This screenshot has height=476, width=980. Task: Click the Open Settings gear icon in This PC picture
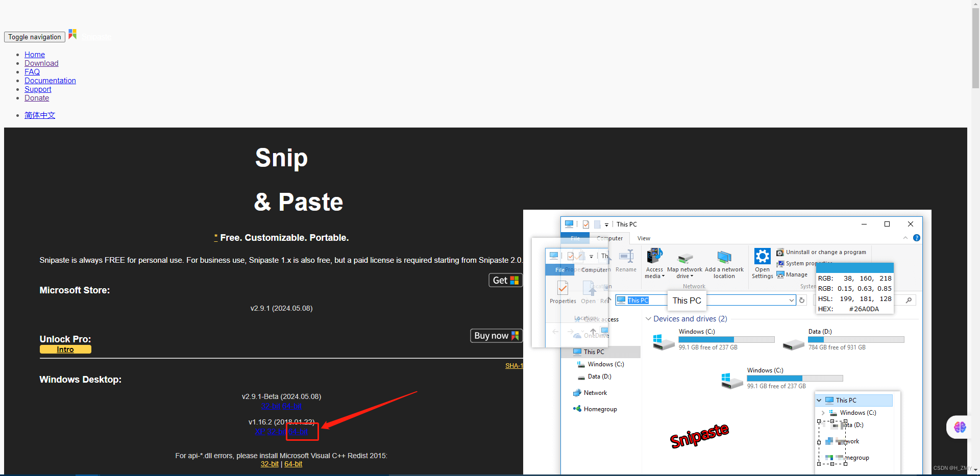763,256
